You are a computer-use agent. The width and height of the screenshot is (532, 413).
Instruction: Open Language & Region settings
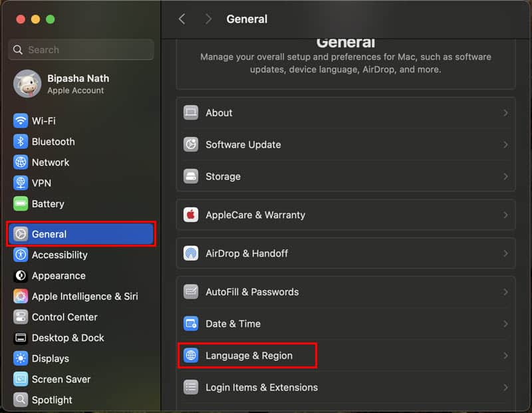(248, 356)
